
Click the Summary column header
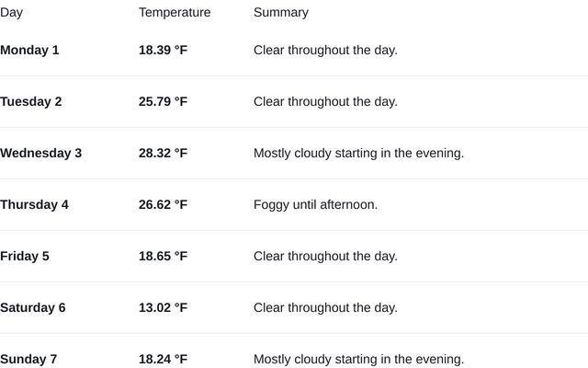tap(281, 13)
